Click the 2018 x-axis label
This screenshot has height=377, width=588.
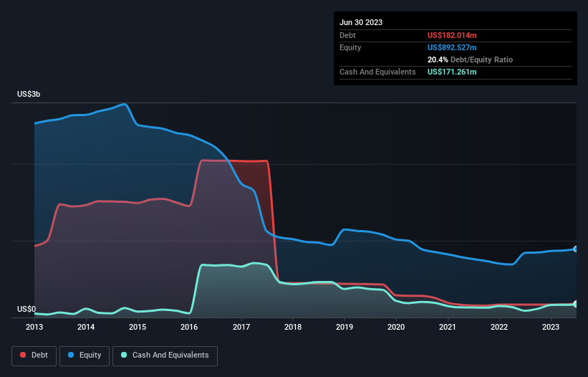[293, 327]
